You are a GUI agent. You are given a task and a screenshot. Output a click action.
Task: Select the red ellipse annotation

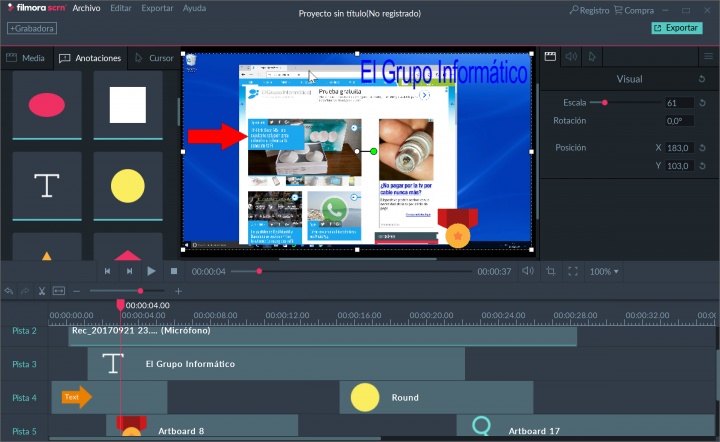(47, 105)
